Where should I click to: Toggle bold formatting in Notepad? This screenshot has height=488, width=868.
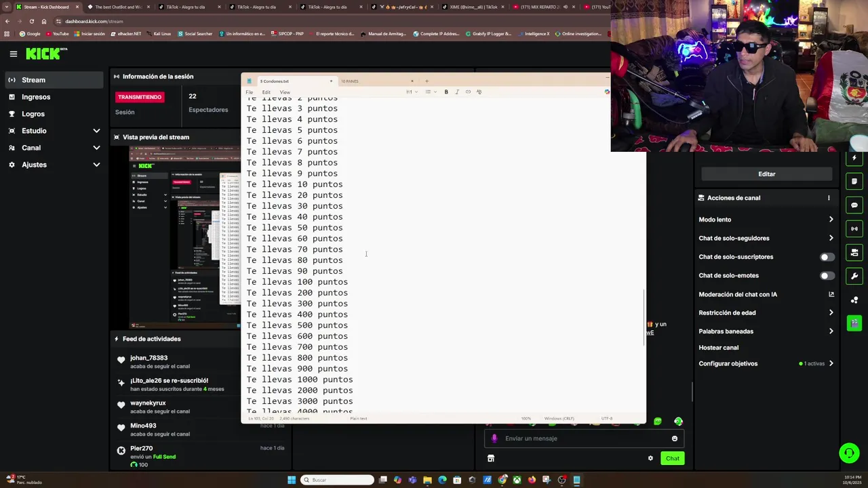point(446,92)
